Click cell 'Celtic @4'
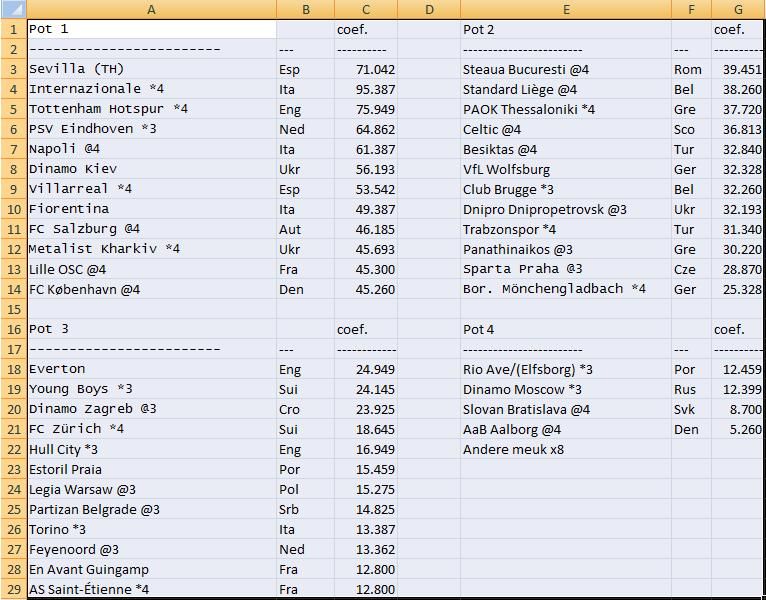The width and height of the screenshot is (766, 600). (566, 129)
